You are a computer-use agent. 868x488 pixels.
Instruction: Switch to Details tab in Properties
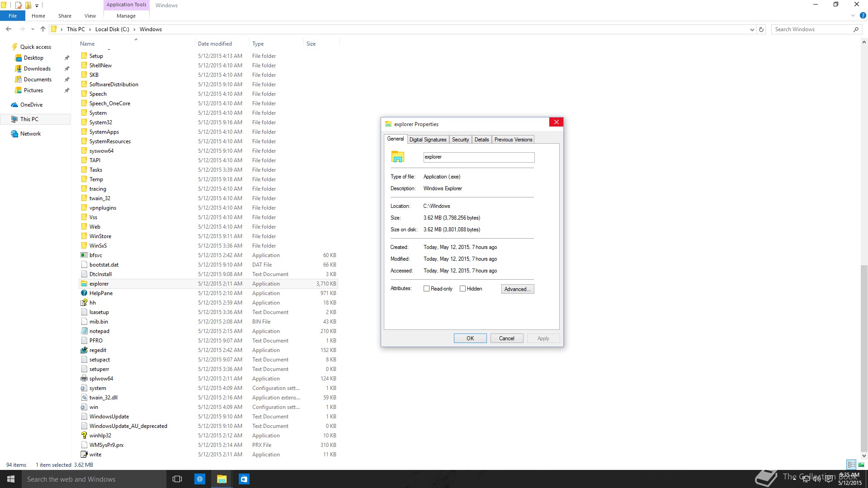point(481,140)
